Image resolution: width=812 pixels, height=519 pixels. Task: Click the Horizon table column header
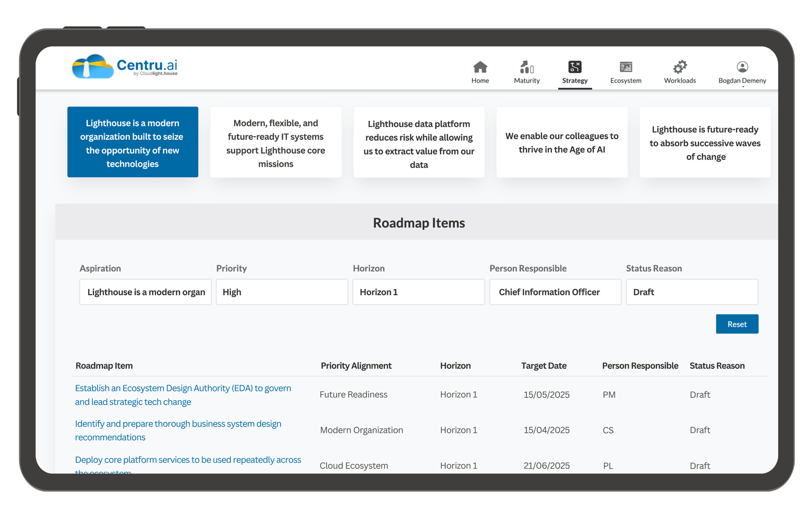pos(455,366)
